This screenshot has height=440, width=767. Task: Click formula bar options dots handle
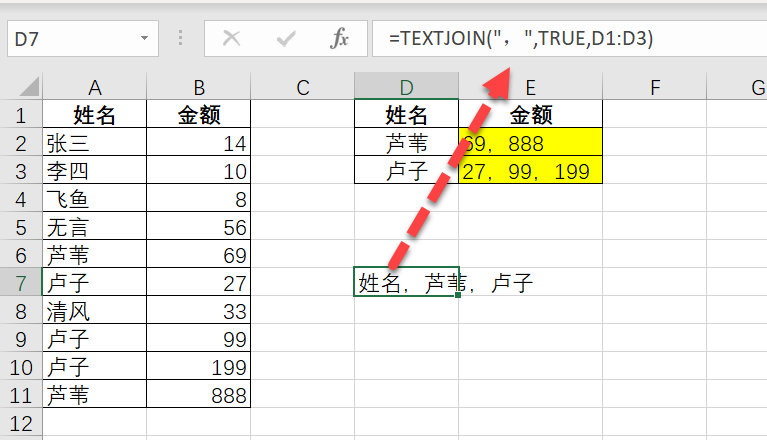pyautogui.click(x=180, y=38)
